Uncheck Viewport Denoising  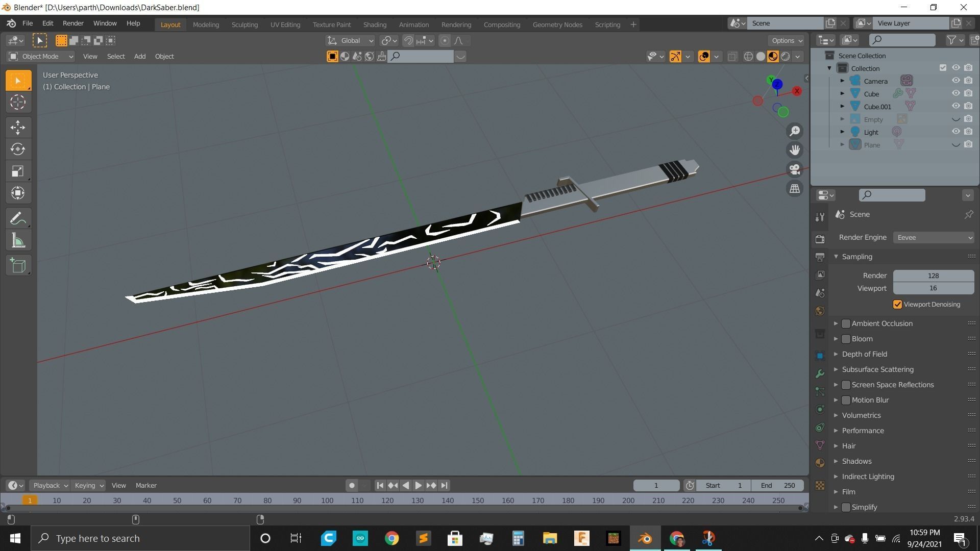[897, 305]
